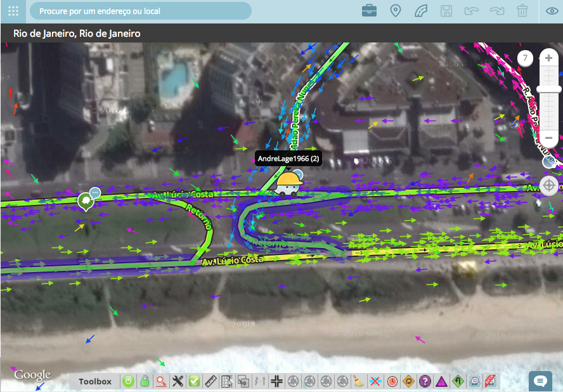Click the floppy disk Save icon
This screenshot has height=392, width=563.
tap(446, 11)
